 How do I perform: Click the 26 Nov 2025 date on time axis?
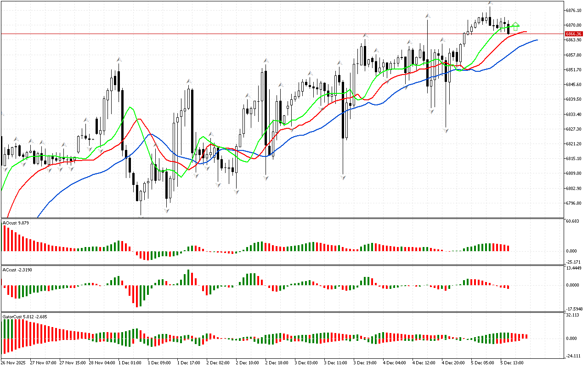pos(15,362)
